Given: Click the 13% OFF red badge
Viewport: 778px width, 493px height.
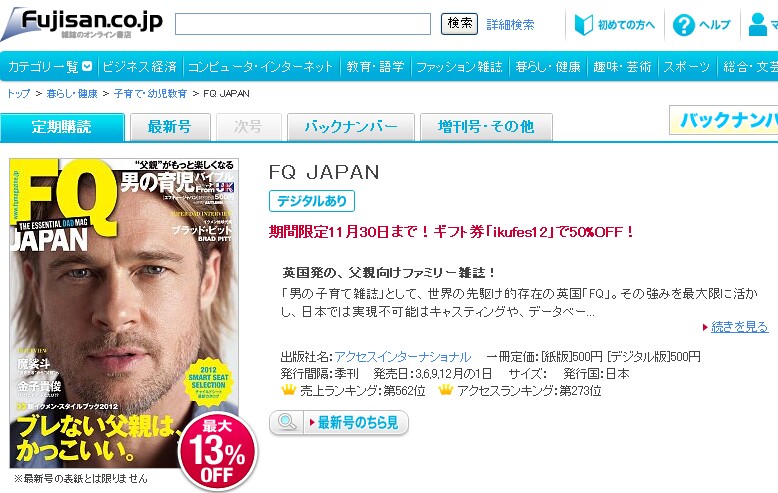Looking at the screenshot, I should click(x=217, y=451).
